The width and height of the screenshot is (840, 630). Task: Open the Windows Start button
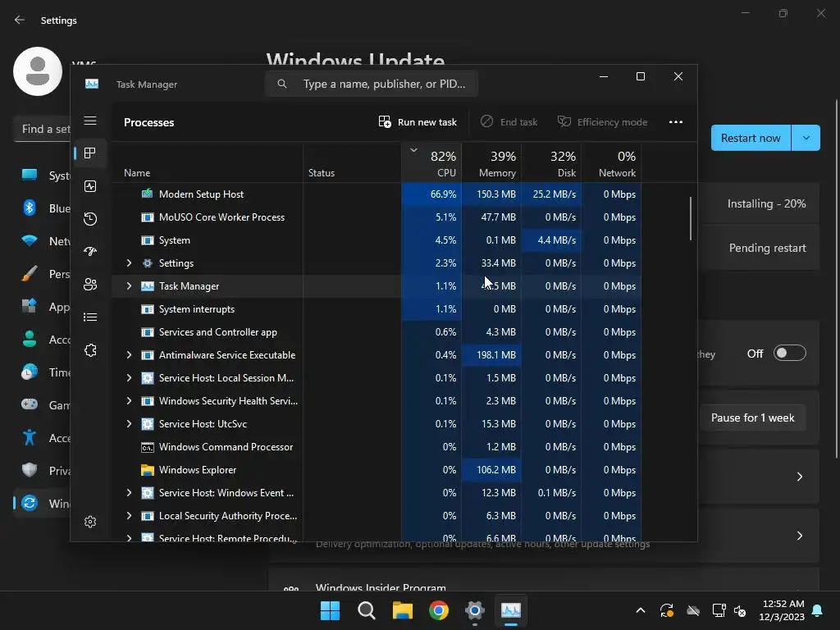[x=330, y=610]
